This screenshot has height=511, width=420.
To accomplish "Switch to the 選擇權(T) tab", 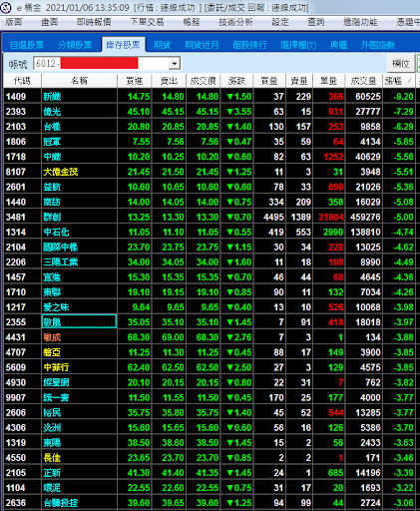I will coord(298,45).
